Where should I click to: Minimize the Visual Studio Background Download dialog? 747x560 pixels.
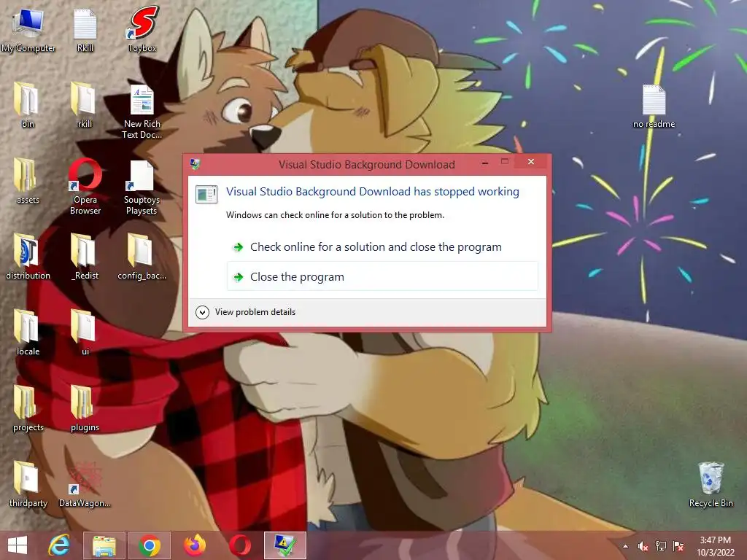point(485,163)
